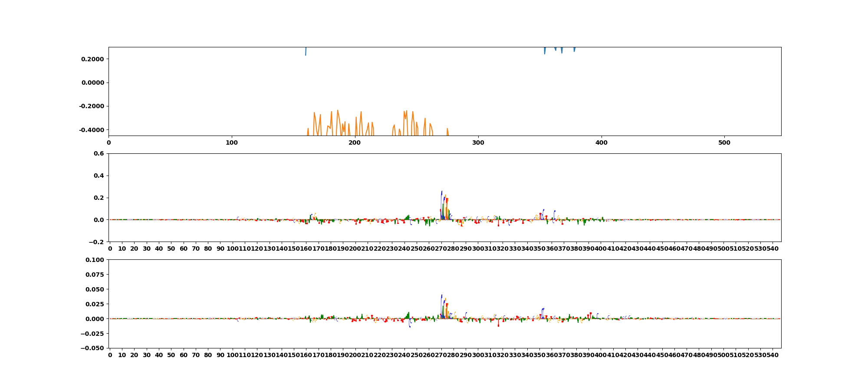This screenshot has height=391, width=868.
Task: Click the tallest blue peak in middle plot
Action: 442,192
